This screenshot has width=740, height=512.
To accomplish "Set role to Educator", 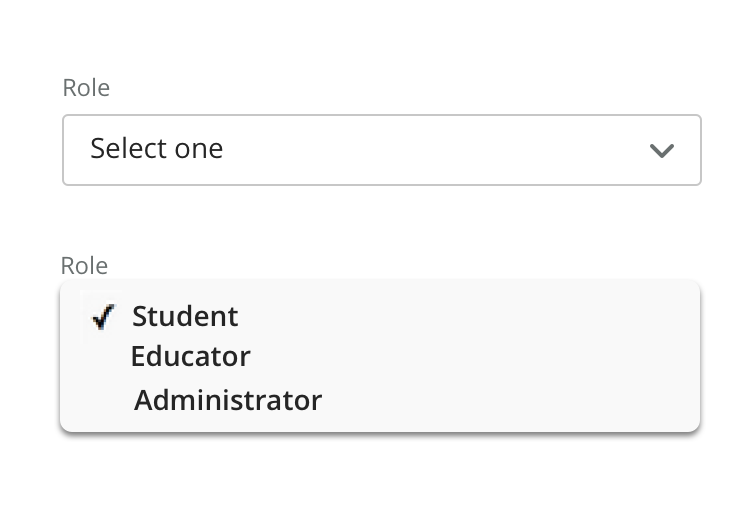I will point(191,357).
